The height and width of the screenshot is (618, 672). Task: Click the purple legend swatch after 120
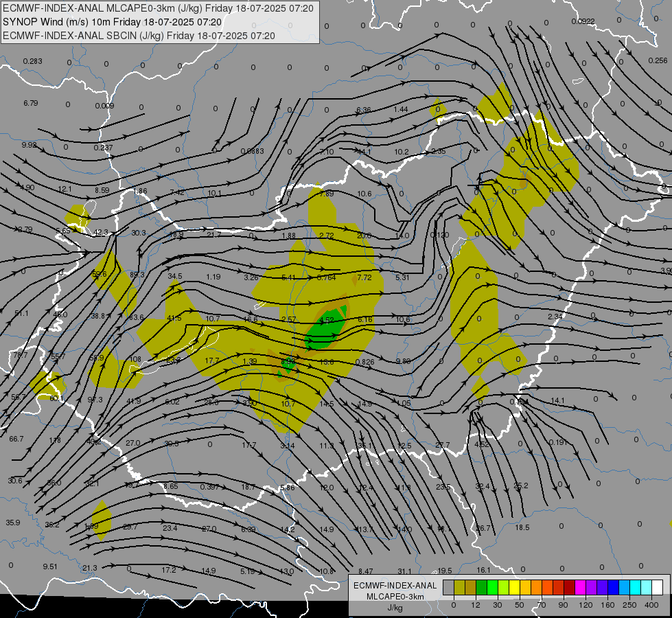(592, 587)
